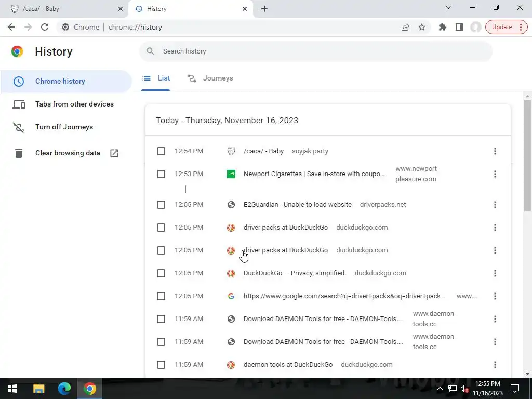532x399 pixels.
Task: Reload the page with the refresh icon
Action: tap(45, 27)
